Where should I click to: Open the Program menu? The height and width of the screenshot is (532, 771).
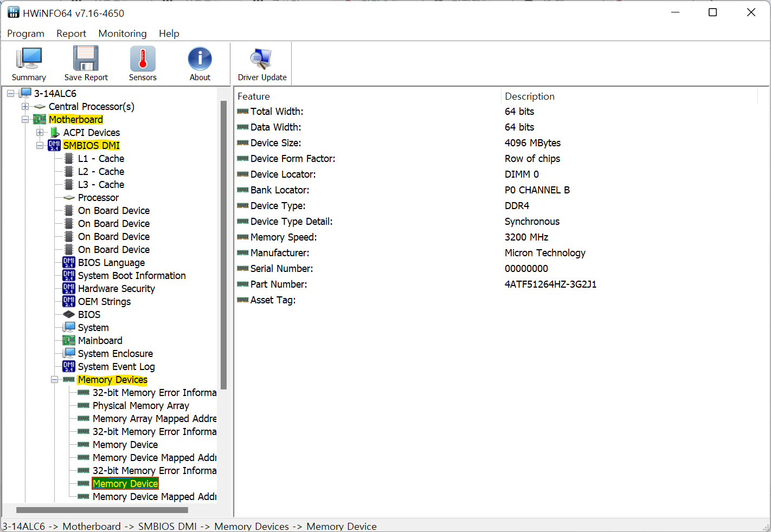[25, 34]
